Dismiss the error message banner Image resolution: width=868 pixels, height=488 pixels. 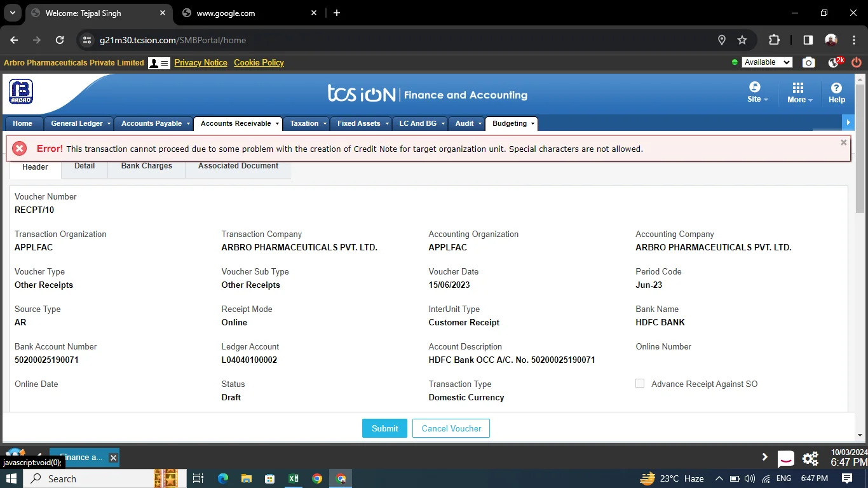coord(843,142)
